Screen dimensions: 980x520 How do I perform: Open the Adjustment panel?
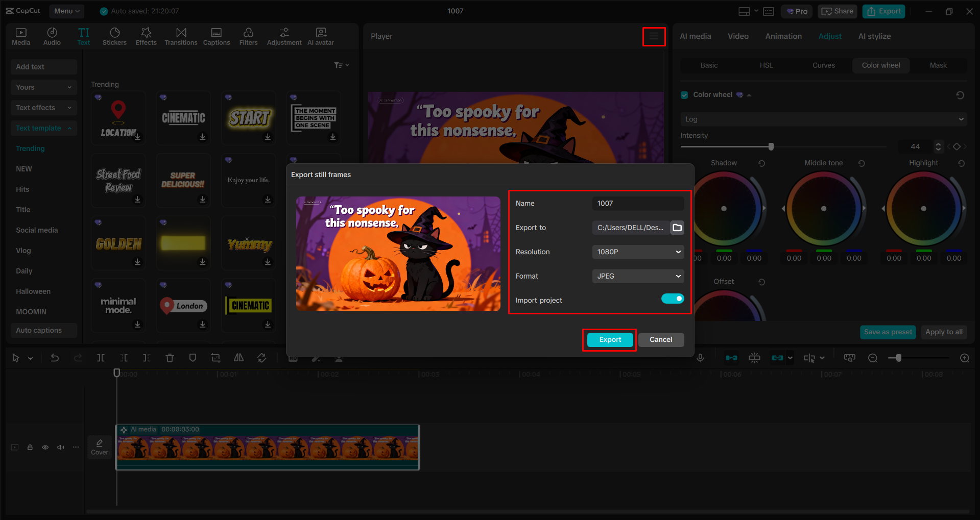(x=284, y=37)
